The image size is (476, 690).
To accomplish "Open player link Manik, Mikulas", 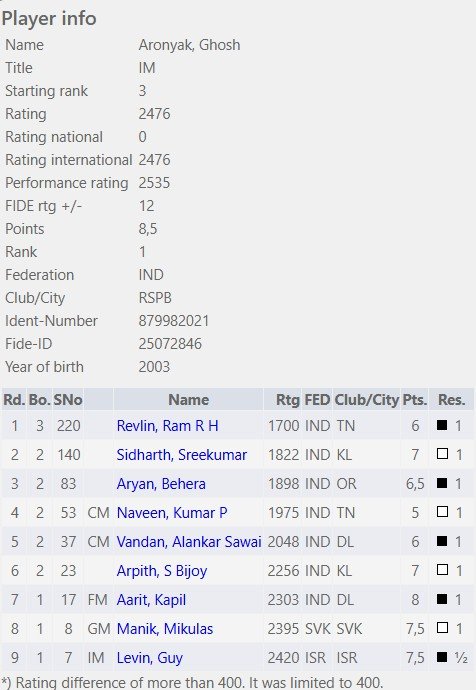I will click(165, 629).
